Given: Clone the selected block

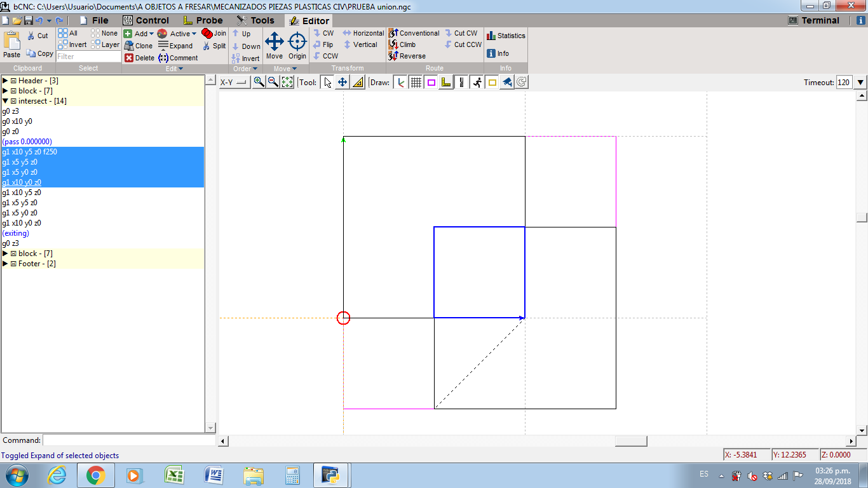Looking at the screenshot, I should (x=139, y=46).
